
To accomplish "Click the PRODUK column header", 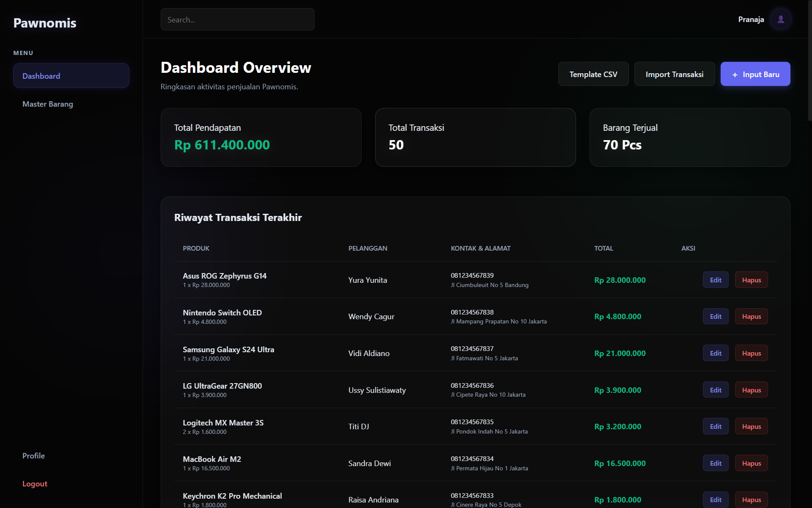I will pyautogui.click(x=196, y=248).
